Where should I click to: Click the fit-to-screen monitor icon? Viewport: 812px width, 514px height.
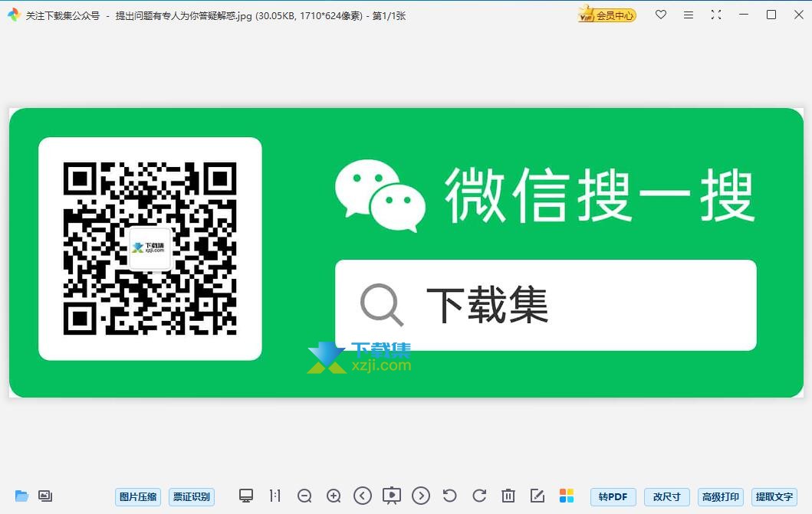(246, 496)
